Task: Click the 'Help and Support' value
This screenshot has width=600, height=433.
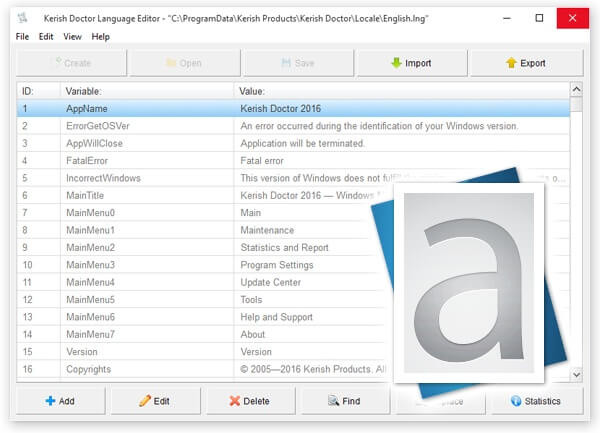Action: [x=276, y=317]
